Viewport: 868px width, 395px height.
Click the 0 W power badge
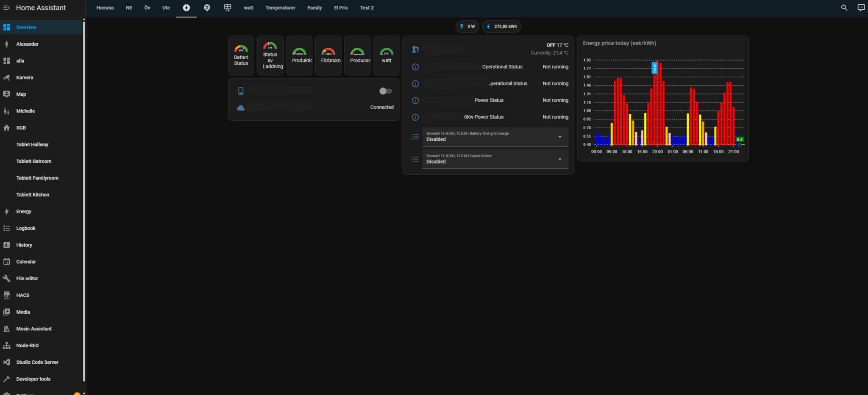click(467, 27)
